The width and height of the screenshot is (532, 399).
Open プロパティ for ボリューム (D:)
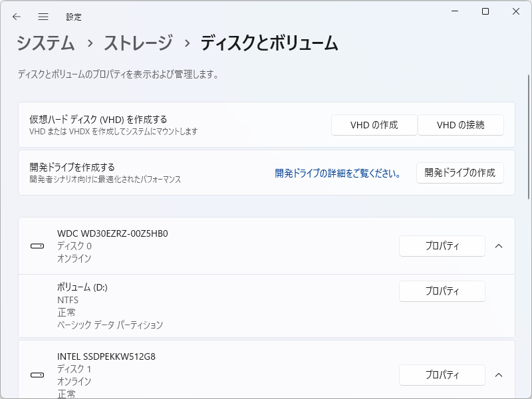pyautogui.click(x=442, y=291)
